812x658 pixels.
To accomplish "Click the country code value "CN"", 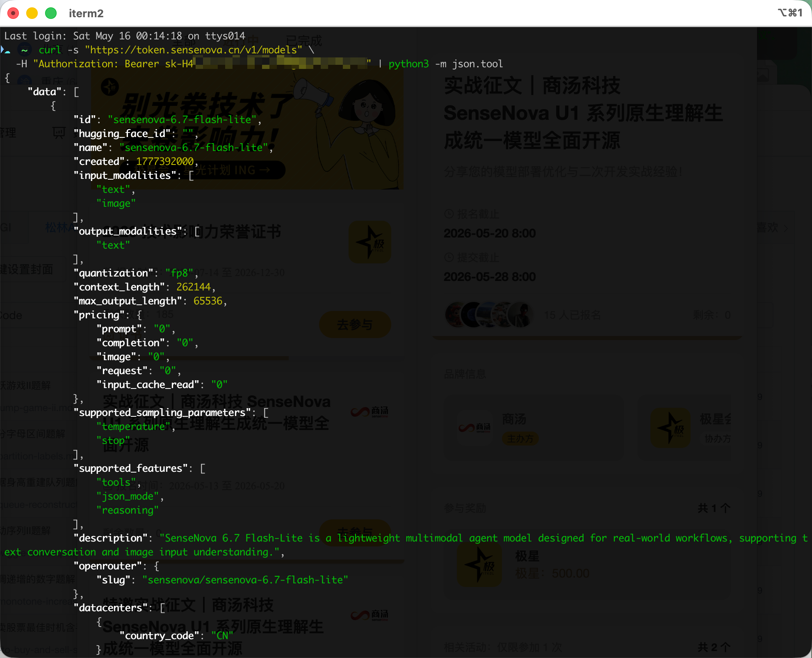I will point(222,636).
